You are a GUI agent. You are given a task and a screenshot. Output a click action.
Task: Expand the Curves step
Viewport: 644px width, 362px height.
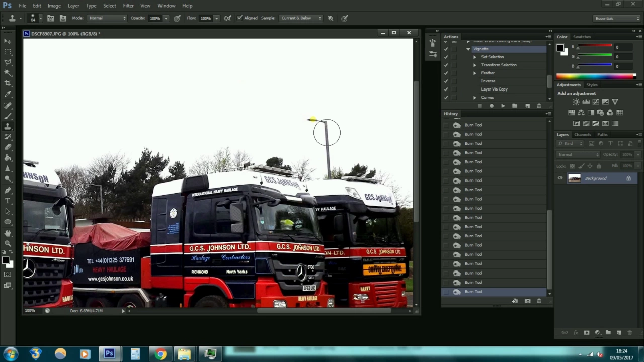(474, 97)
